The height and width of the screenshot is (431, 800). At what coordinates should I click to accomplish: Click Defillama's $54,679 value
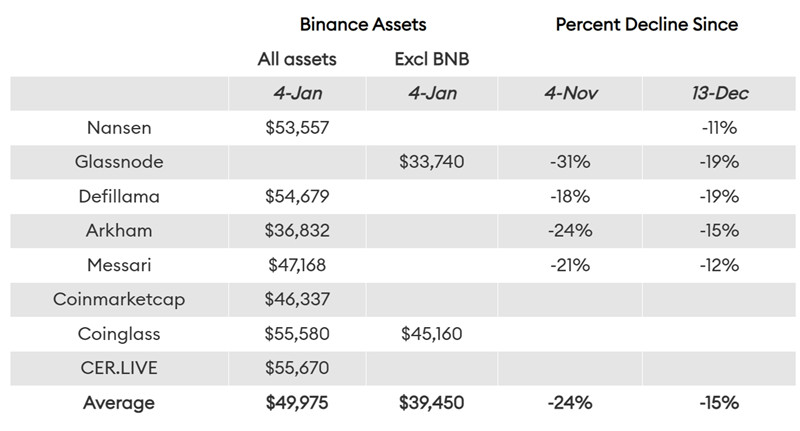coord(297,196)
